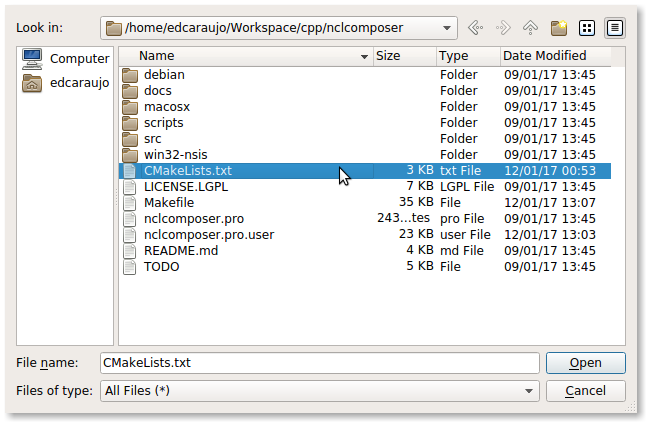The width and height of the screenshot is (646, 422).
Task: Select the scripts folder icon
Action: coord(130,123)
